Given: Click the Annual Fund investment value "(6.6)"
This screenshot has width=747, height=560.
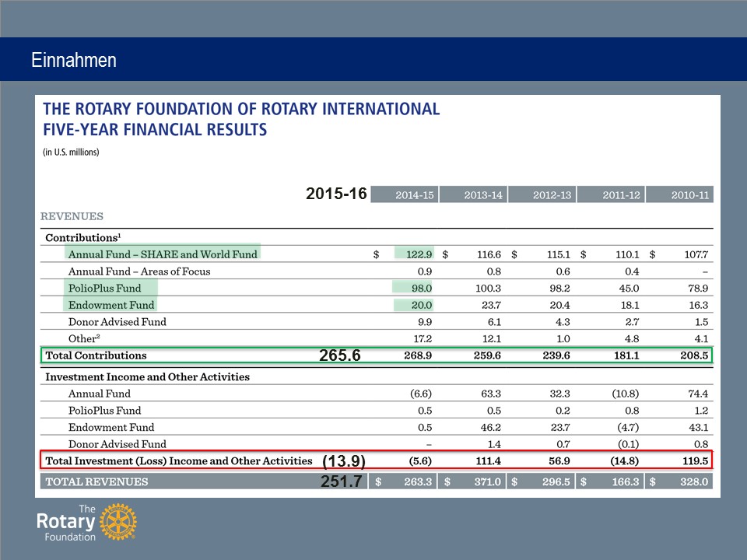Looking at the screenshot, I should [x=421, y=394].
